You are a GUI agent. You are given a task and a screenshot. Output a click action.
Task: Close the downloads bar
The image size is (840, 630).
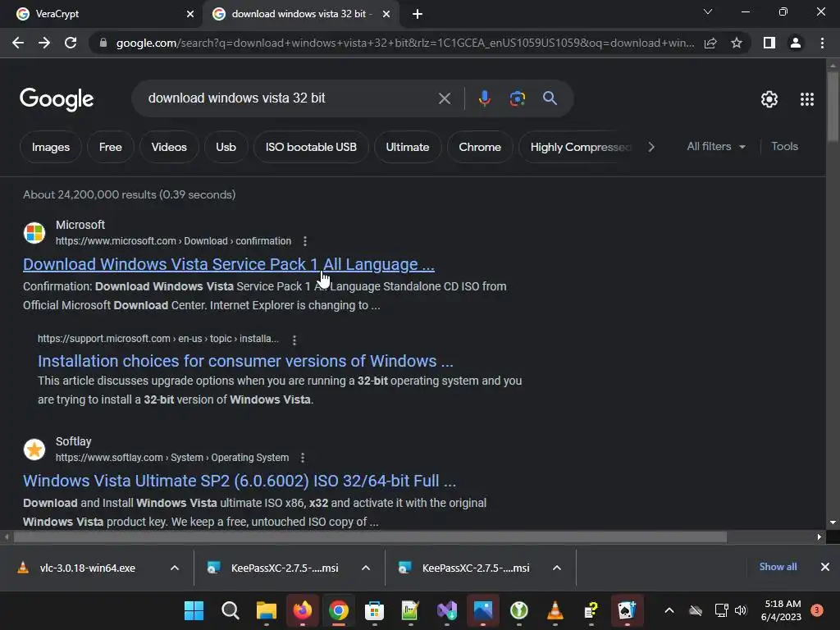(825, 567)
